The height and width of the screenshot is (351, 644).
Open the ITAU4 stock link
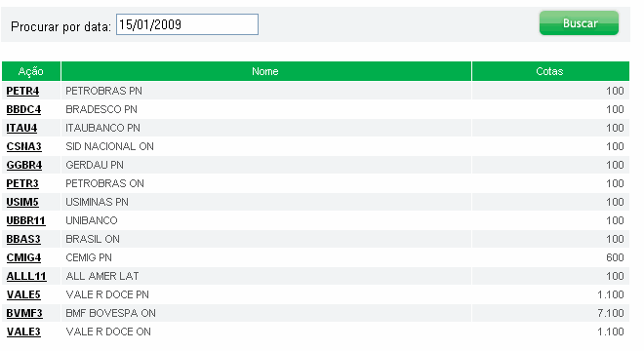[x=21, y=128]
